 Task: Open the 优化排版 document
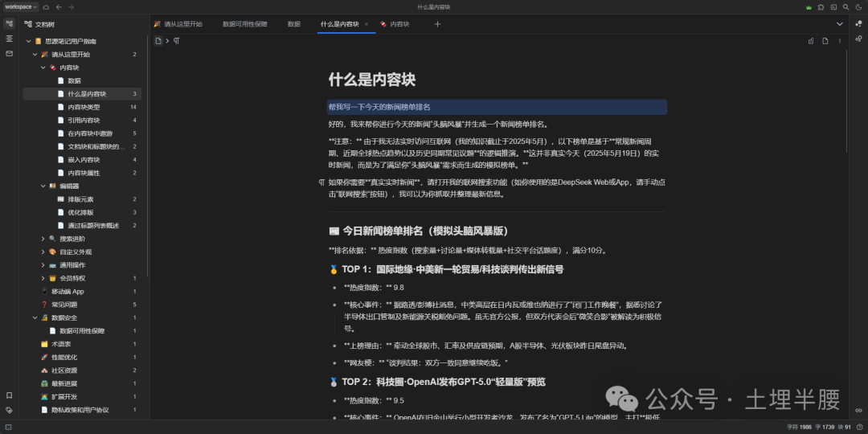coord(82,212)
